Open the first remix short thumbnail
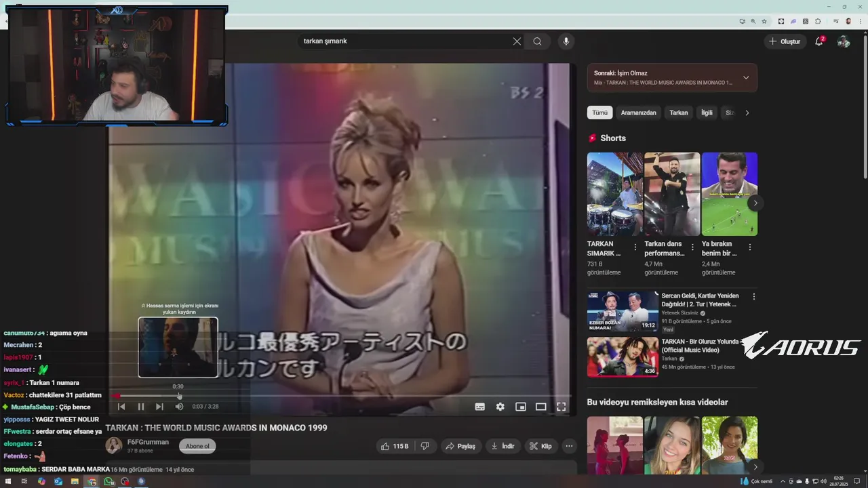This screenshot has width=868, height=488. tap(614, 445)
